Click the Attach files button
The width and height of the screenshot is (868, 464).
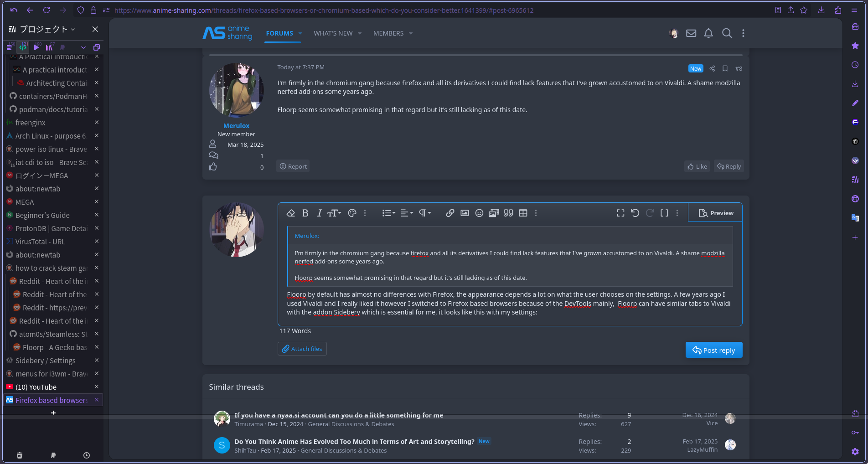(302, 349)
